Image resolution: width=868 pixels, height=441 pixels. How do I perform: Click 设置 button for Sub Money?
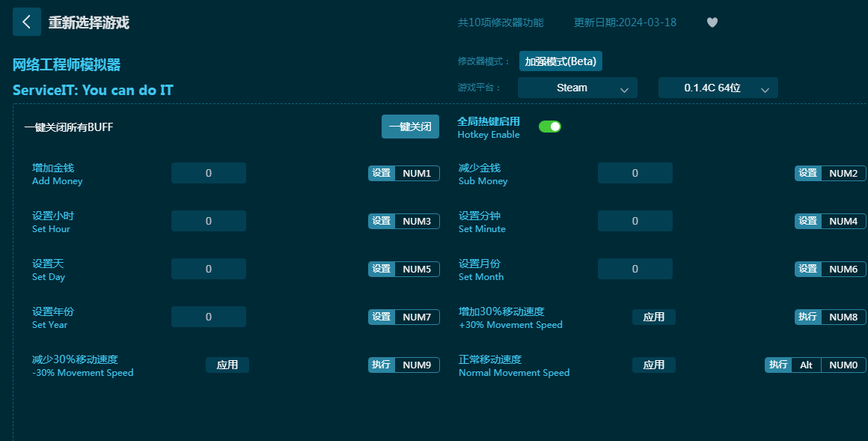pyautogui.click(x=807, y=174)
